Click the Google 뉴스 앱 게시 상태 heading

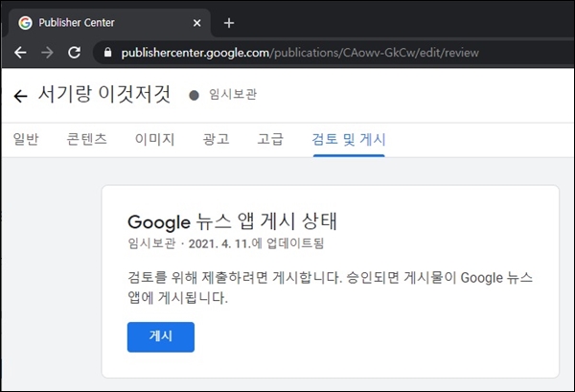pos(232,221)
